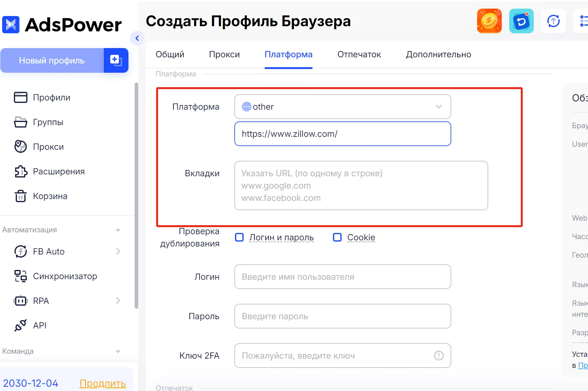The width and height of the screenshot is (588, 391).
Task: Click the Корзина trash icon
Action: click(21, 196)
